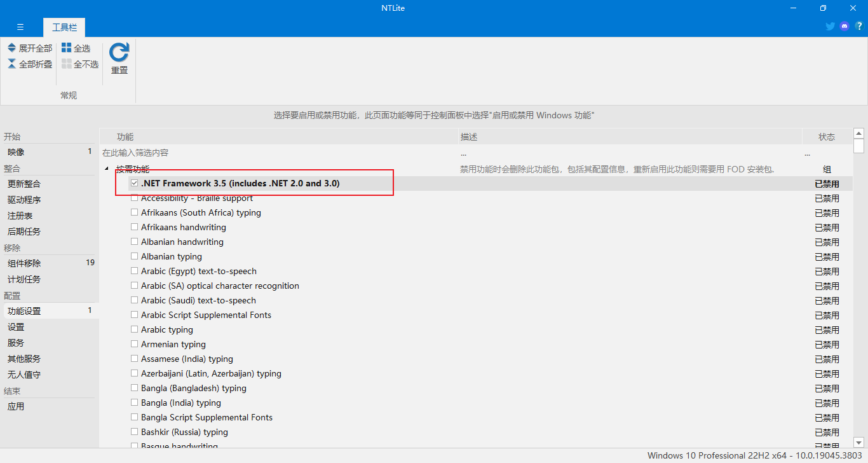The width and height of the screenshot is (868, 463).
Task: Click the 描述 column header
Action: pos(629,137)
